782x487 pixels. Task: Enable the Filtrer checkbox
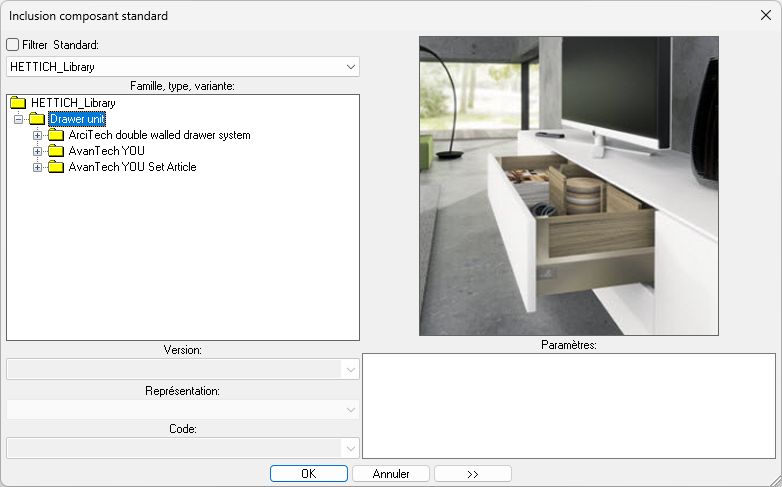[x=13, y=45]
